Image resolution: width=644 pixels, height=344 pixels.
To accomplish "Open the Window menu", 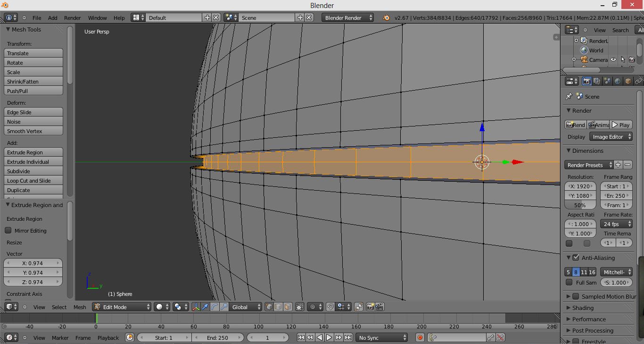I will (98, 18).
